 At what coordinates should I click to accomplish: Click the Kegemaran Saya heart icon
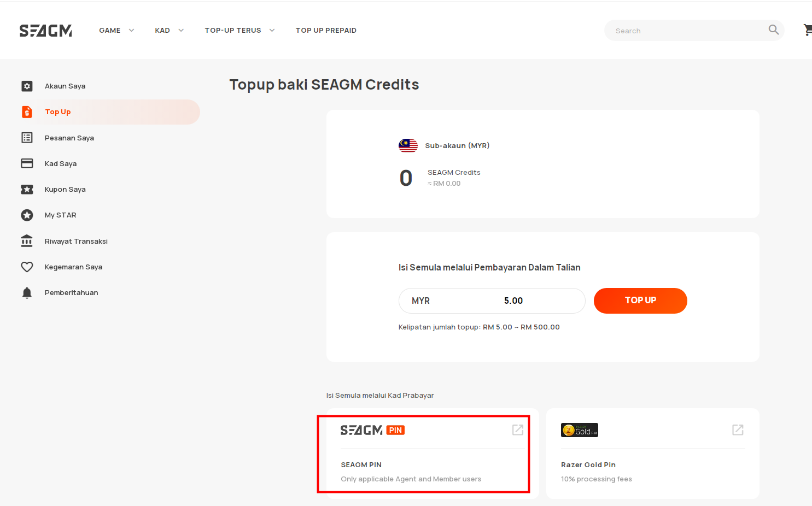tap(27, 267)
